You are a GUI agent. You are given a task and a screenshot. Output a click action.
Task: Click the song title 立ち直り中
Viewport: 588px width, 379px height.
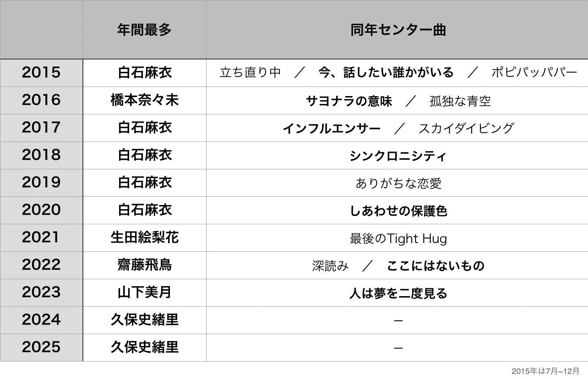pyautogui.click(x=250, y=73)
